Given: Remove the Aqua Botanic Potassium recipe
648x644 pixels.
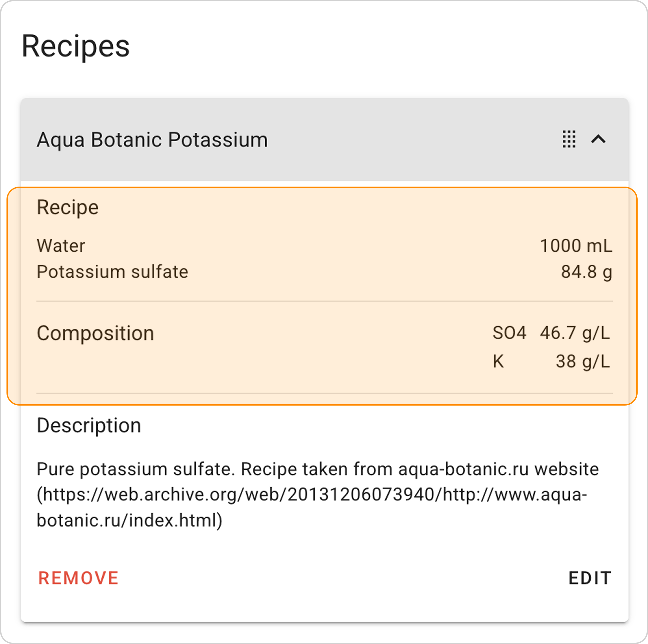Looking at the screenshot, I should pos(78,578).
